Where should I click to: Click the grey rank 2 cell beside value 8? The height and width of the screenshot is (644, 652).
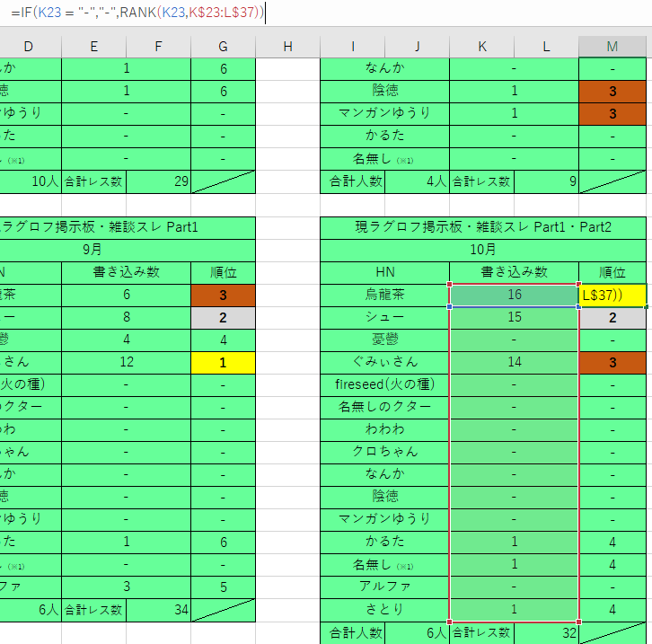click(224, 318)
